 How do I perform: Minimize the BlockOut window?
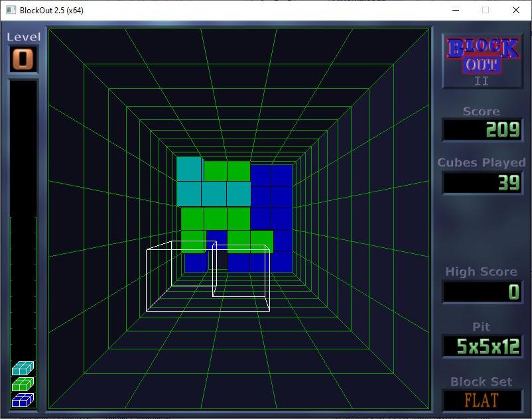coord(456,10)
